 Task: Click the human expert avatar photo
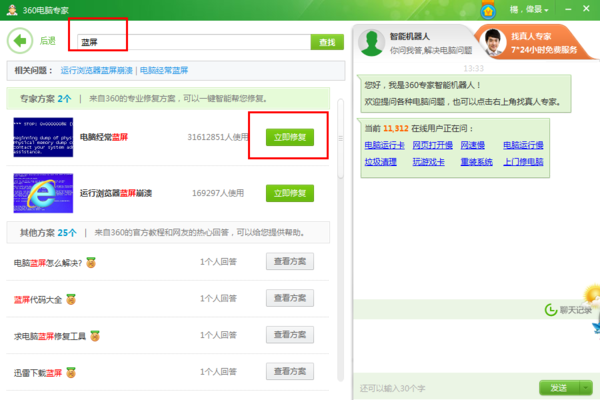click(x=493, y=43)
